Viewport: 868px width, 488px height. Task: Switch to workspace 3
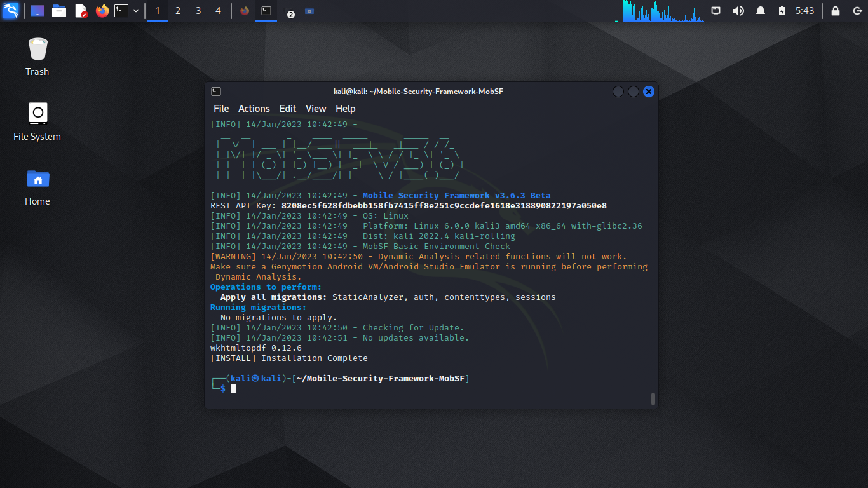click(198, 11)
